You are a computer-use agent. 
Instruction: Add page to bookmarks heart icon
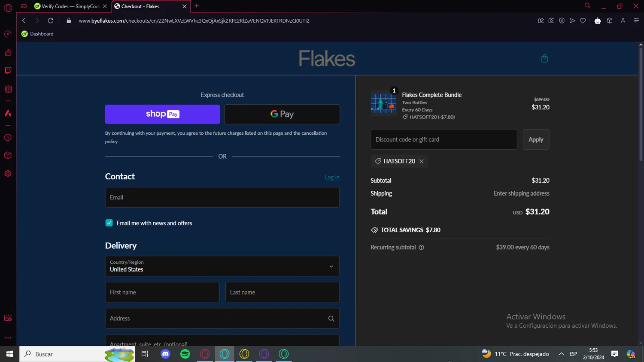point(583,21)
